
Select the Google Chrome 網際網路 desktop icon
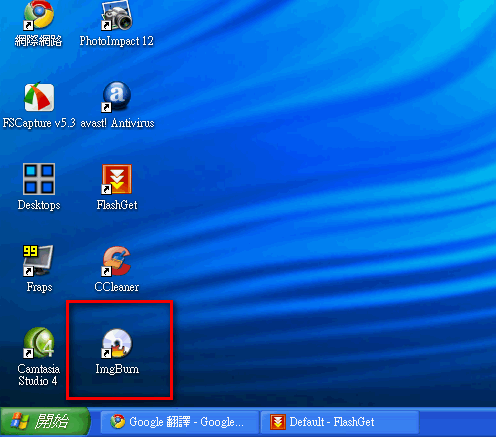pyautogui.click(x=39, y=14)
